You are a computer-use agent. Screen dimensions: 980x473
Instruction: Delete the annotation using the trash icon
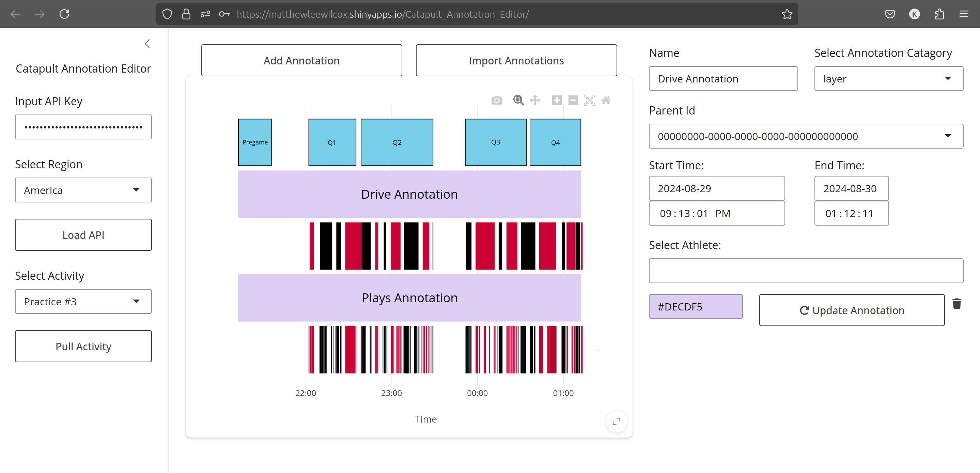[957, 304]
